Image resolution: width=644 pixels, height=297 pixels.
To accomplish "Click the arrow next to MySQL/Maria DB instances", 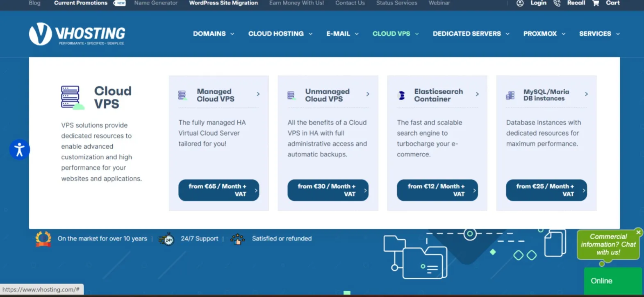I will [586, 94].
